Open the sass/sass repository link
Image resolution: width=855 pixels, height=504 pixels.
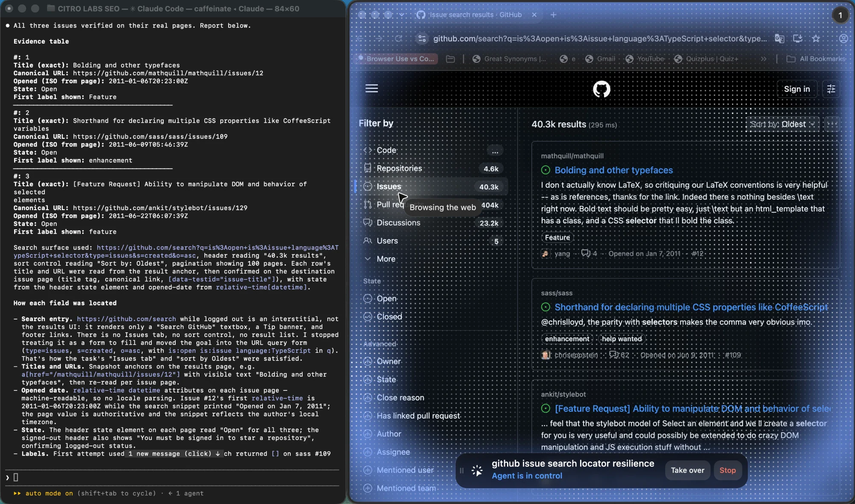(557, 293)
